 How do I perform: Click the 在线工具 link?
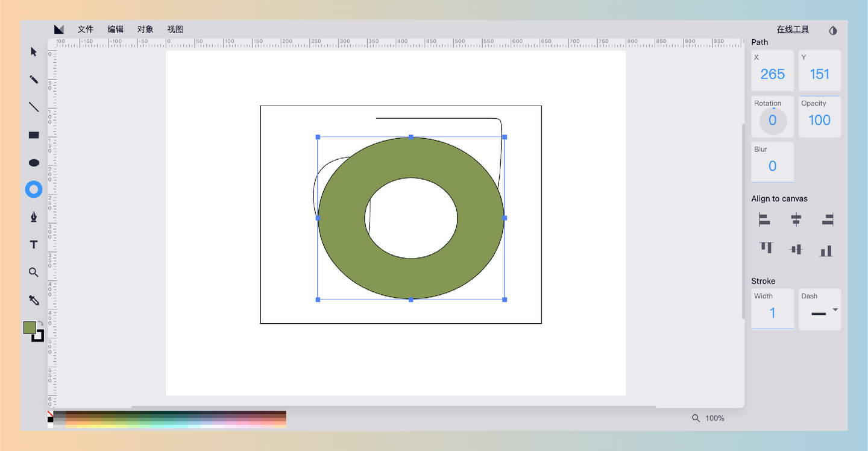coord(793,30)
